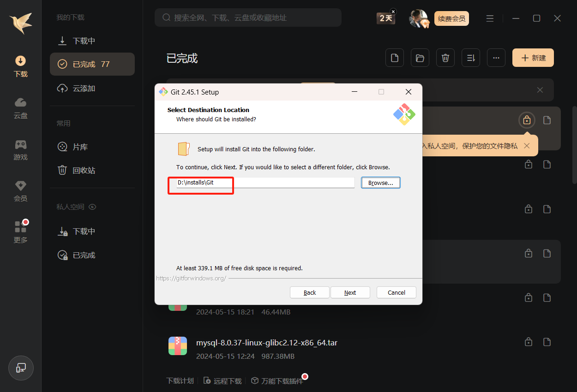Viewport: 577px width, 392px height.
Task: Click the folder icon in Git Setup
Action: (x=184, y=149)
